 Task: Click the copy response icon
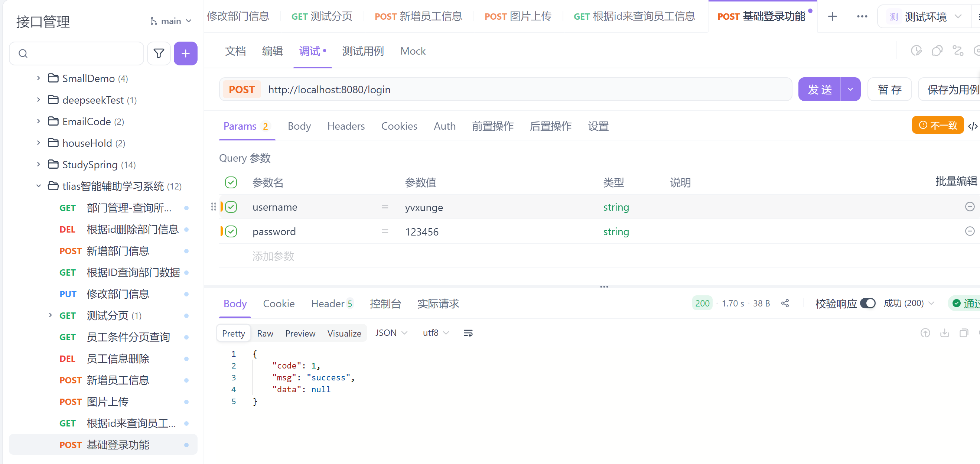[x=963, y=333]
